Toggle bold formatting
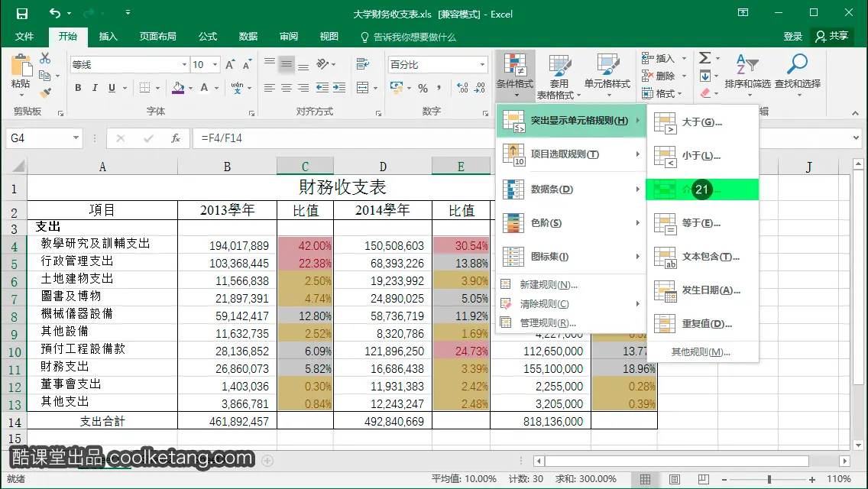This screenshot has width=868, height=489. coord(78,88)
